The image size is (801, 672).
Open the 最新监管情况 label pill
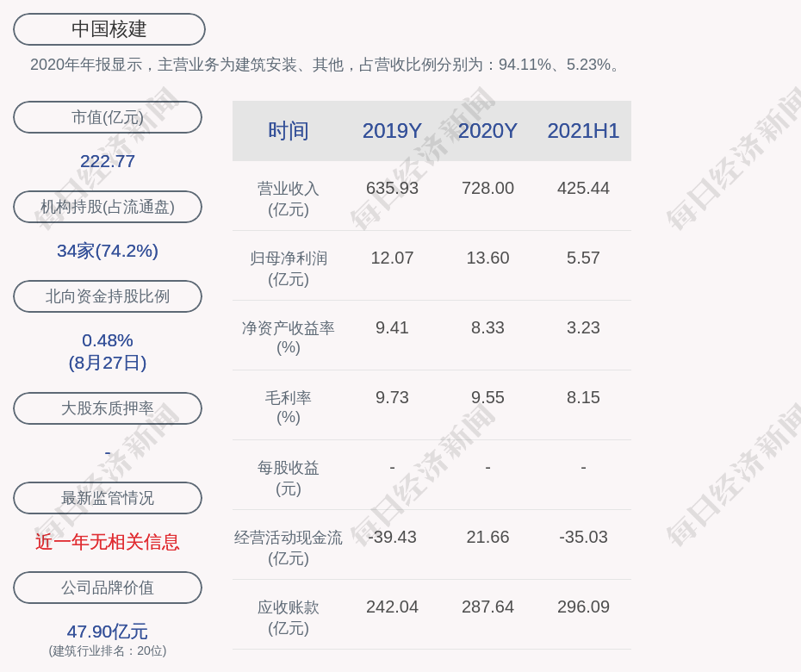tap(108, 498)
